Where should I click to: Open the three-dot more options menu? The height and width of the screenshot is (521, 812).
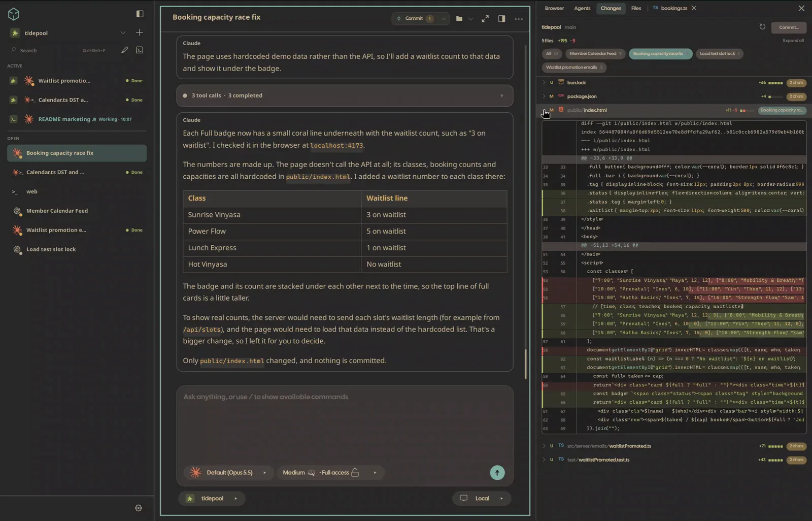(519, 19)
